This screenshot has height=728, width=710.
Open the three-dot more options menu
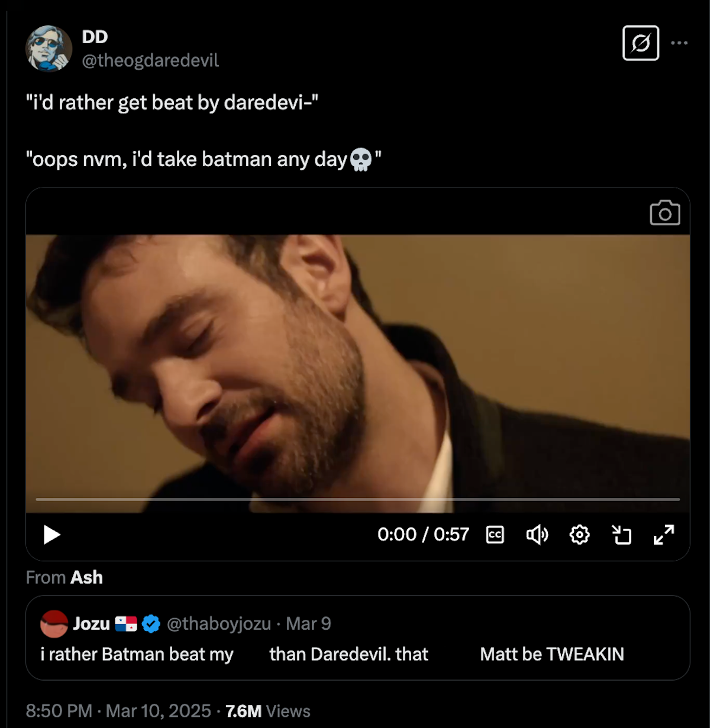pyautogui.click(x=679, y=43)
